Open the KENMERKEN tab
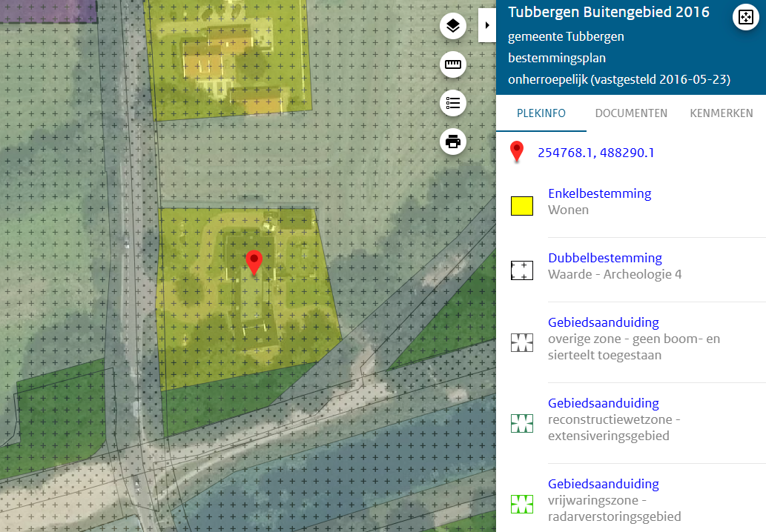766x532 pixels. pyautogui.click(x=721, y=113)
